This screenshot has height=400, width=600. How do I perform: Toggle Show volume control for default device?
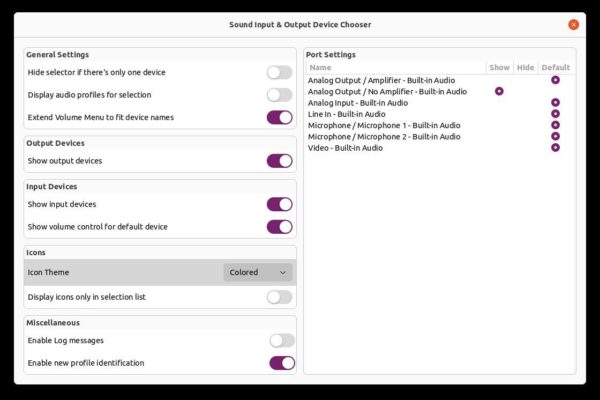[280, 227]
